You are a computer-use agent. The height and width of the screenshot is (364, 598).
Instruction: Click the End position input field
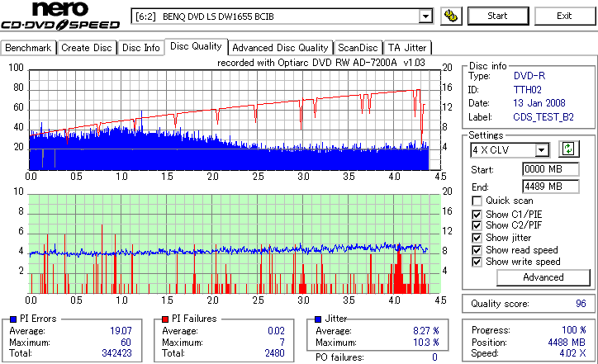[550, 187]
